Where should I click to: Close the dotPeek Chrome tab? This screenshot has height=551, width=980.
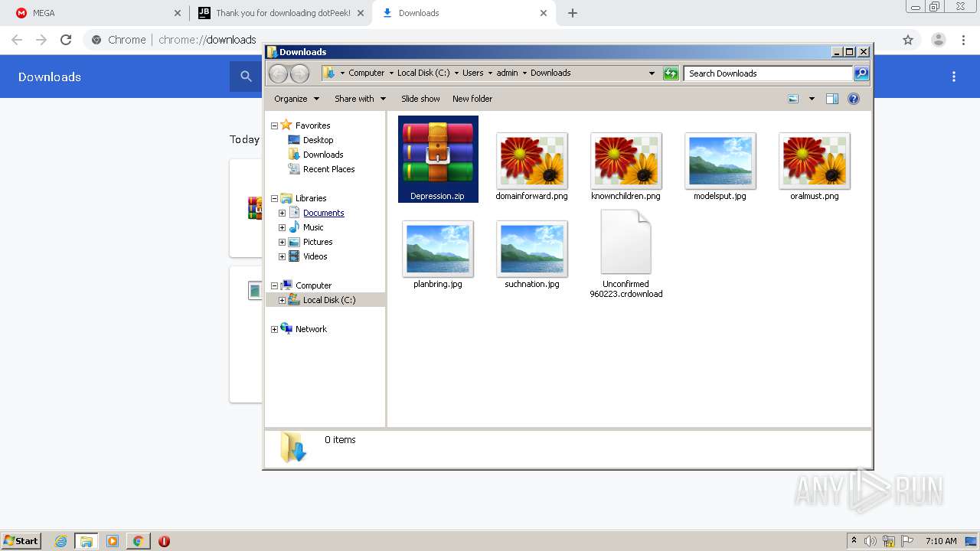[361, 13]
